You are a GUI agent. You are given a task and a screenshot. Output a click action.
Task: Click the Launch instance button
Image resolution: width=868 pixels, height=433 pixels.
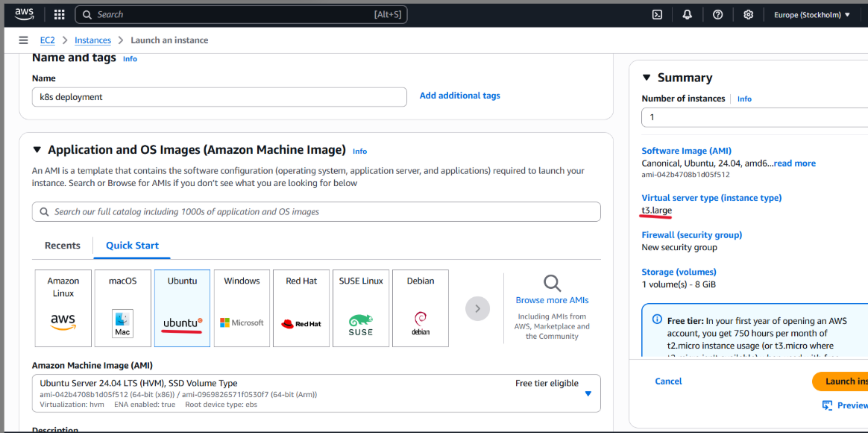coord(846,381)
